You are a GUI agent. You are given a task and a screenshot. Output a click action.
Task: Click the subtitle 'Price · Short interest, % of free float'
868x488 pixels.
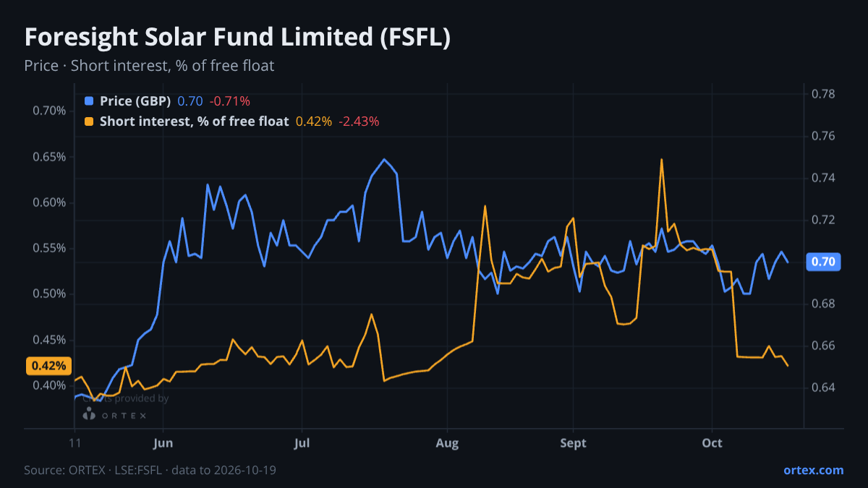point(149,66)
